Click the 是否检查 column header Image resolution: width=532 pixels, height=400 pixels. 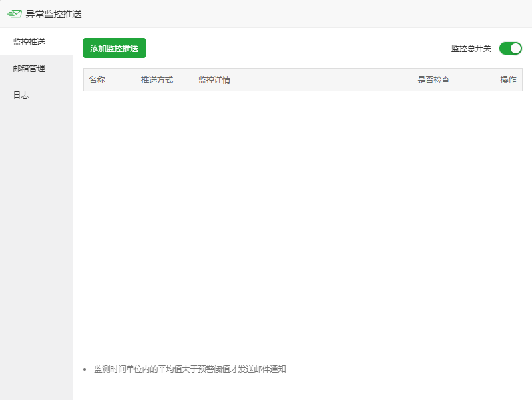[x=433, y=80]
